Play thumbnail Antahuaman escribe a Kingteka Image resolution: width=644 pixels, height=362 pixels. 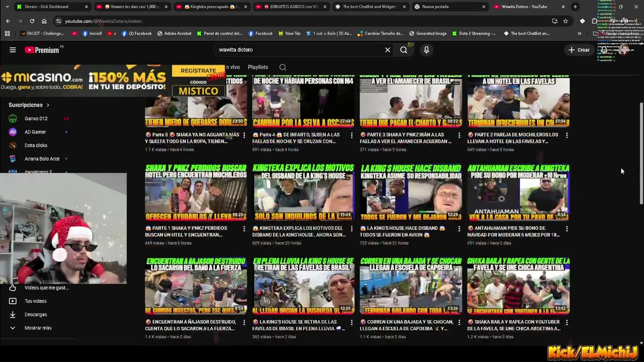518,192
